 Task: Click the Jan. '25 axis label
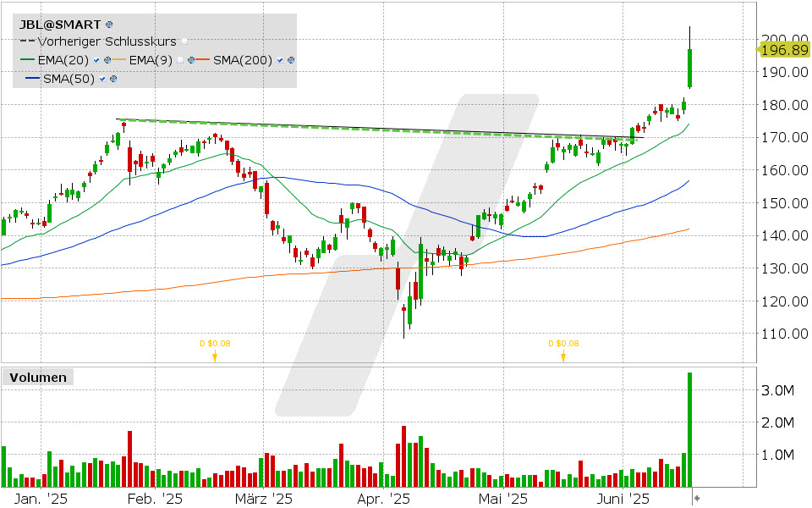41,499
